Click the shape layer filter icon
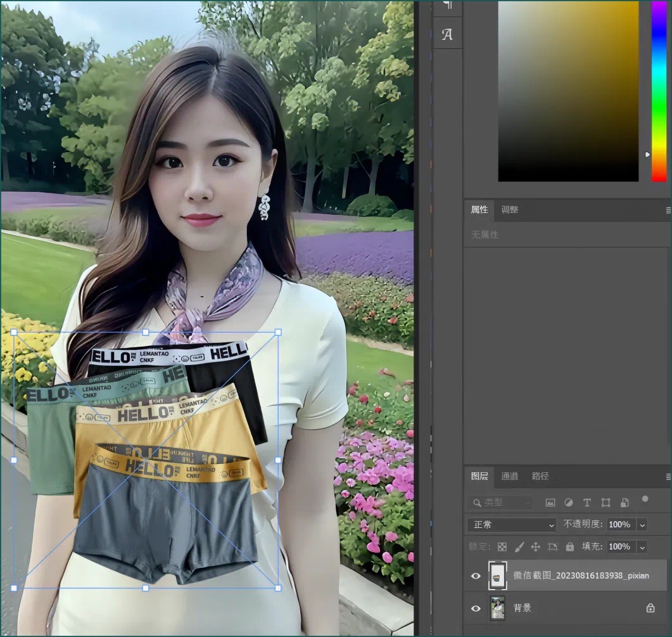The image size is (672, 637). tap(605, 503)
